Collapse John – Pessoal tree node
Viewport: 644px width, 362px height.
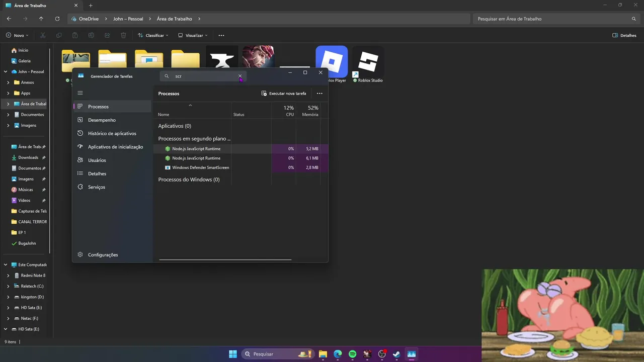point(6,72)
